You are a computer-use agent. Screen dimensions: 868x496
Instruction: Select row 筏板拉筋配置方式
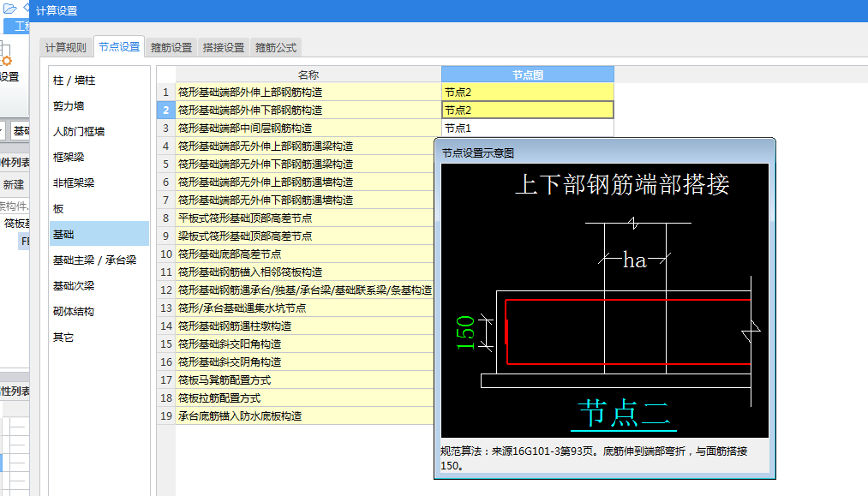point(305,398)
